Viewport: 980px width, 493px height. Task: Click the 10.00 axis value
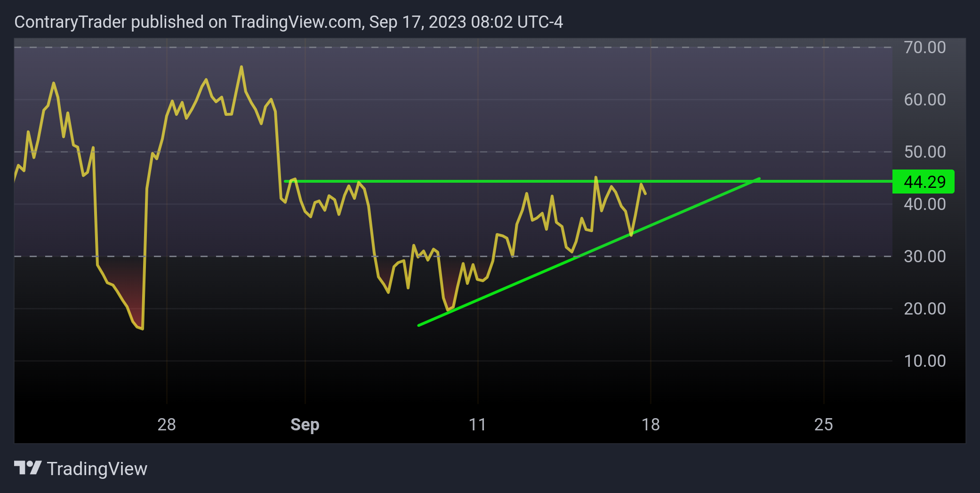click(924, 361)
